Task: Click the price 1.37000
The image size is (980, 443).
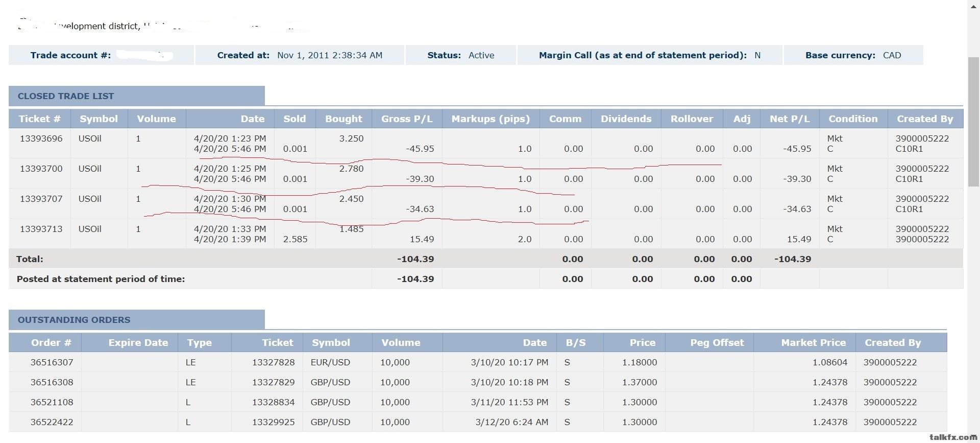Action: click(639, 382)
